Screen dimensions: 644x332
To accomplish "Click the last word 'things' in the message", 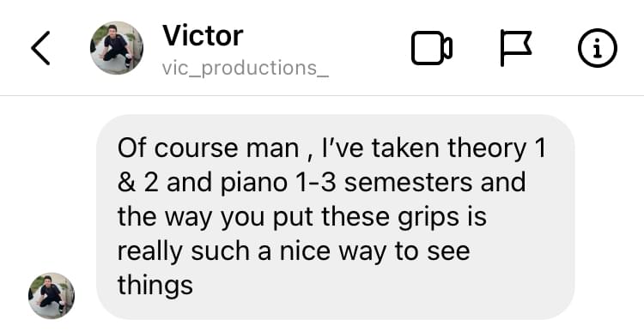I will 155,285.
